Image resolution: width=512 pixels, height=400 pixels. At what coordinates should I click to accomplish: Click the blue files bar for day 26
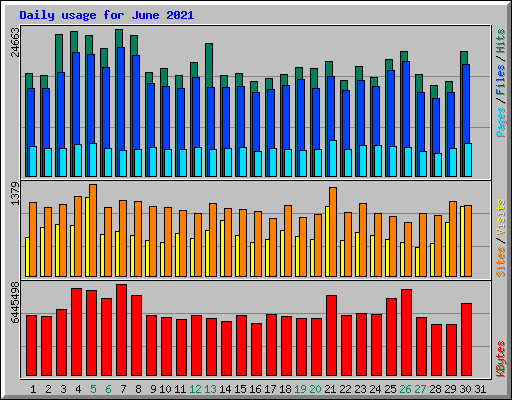(x=406, y=104)
